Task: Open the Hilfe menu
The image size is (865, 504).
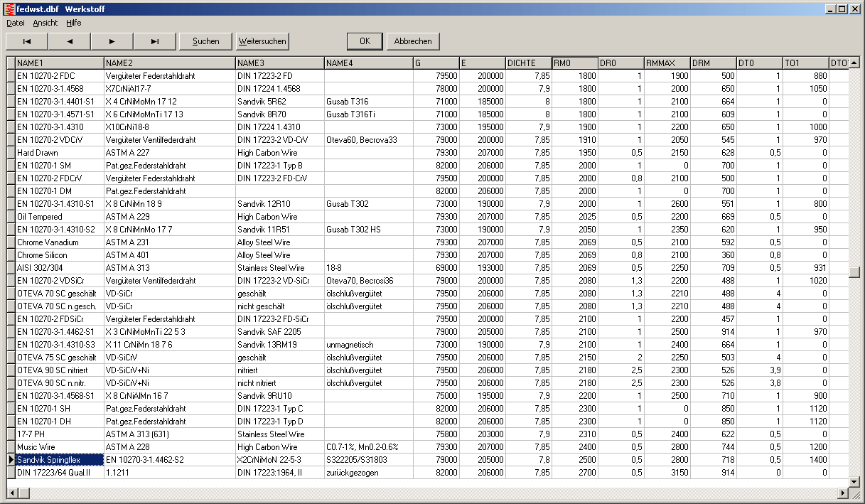Action: click(x=74, y=23)
